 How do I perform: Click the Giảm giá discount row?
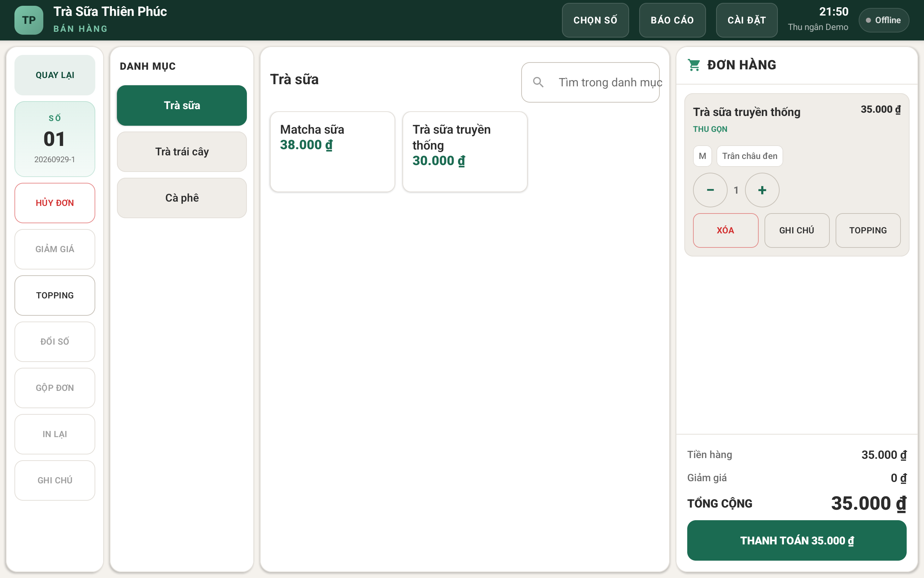pos(797,478)
